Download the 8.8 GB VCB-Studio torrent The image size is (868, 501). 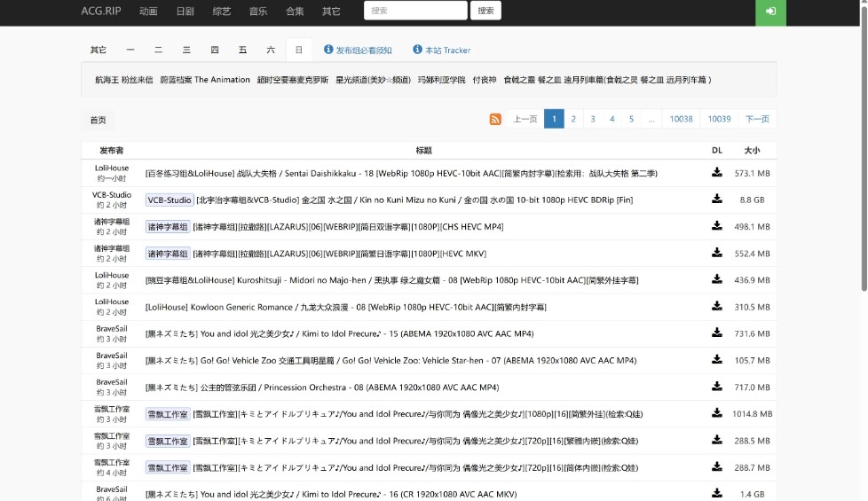(716, 200)
